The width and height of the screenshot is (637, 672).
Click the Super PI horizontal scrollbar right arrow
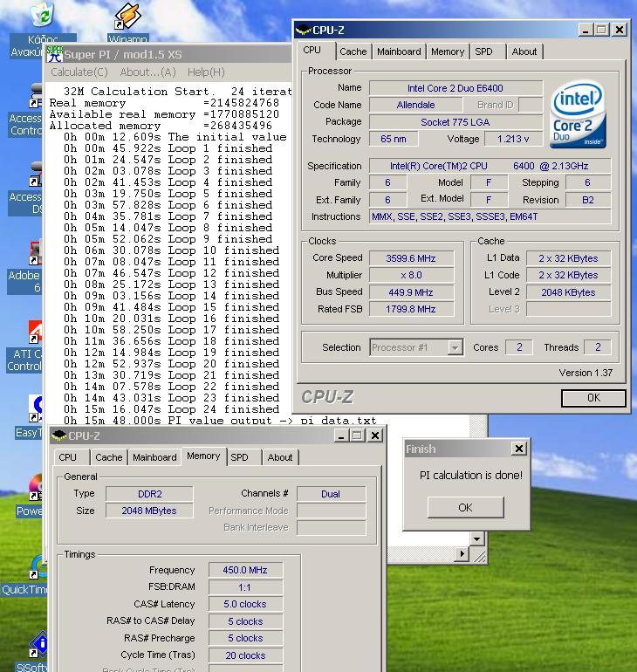462,553
